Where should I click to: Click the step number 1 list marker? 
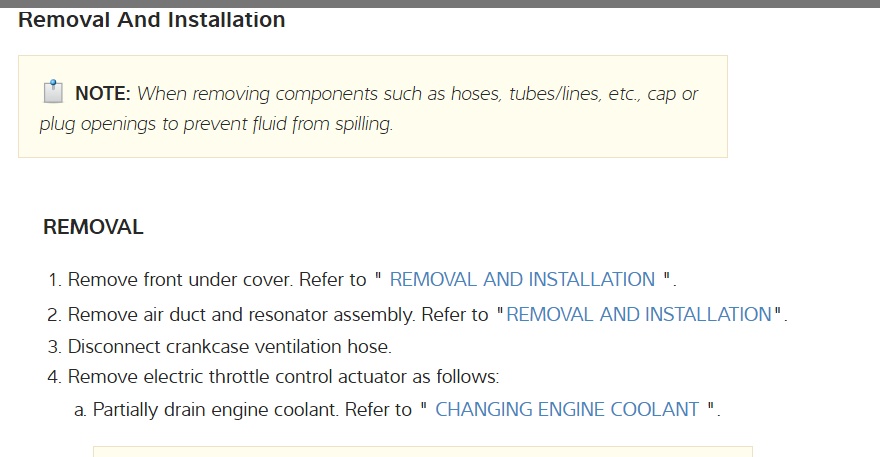pyautogui.click(x=54, y=280)
